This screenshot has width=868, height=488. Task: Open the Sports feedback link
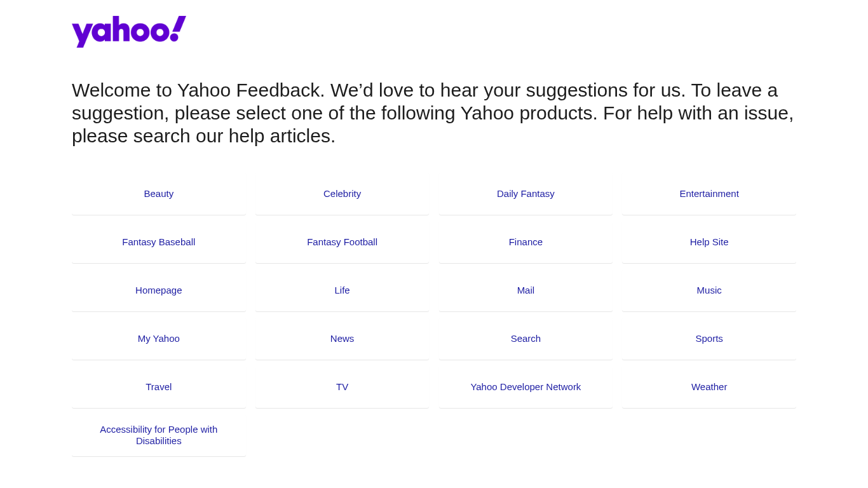click(709, 339)
